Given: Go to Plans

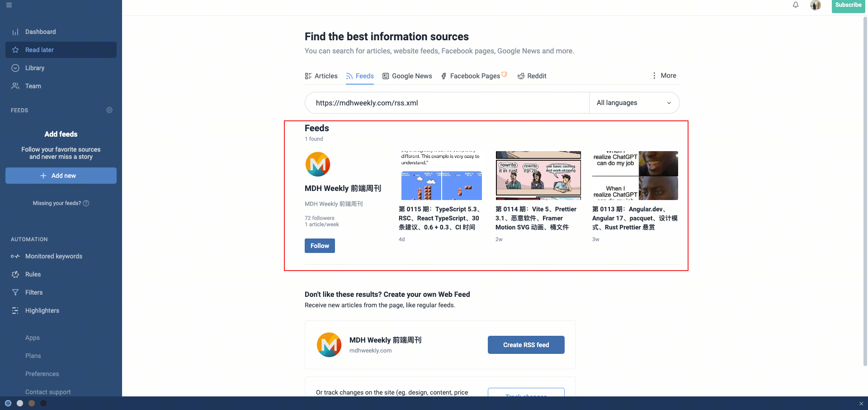Looking at the screenshot, I should click(33, 356).
